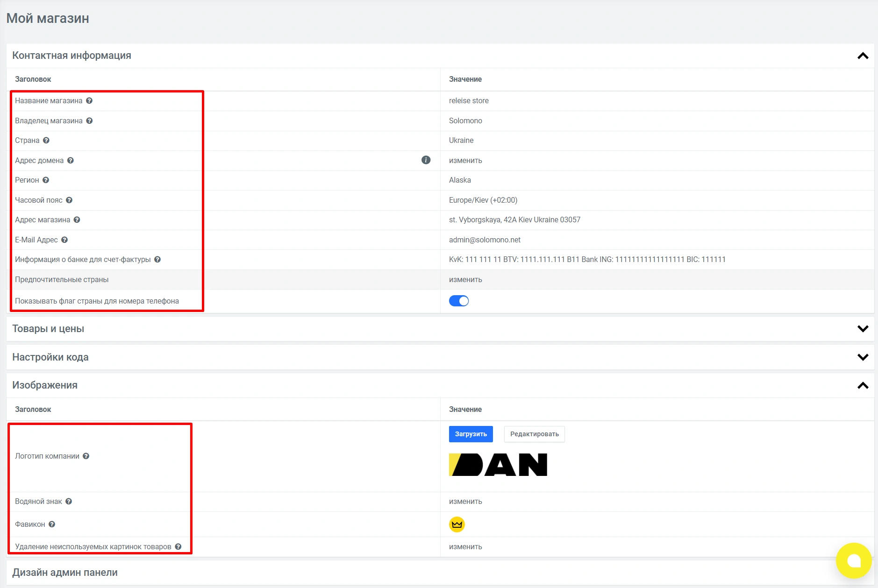Click help icon next to E-Mail Адрес
The height and width of the screenshot is (588, 878).
64,240
